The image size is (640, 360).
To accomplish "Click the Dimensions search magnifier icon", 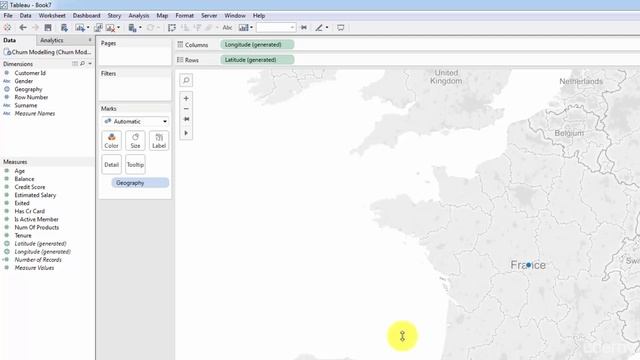I will click(x=82, y=64).
